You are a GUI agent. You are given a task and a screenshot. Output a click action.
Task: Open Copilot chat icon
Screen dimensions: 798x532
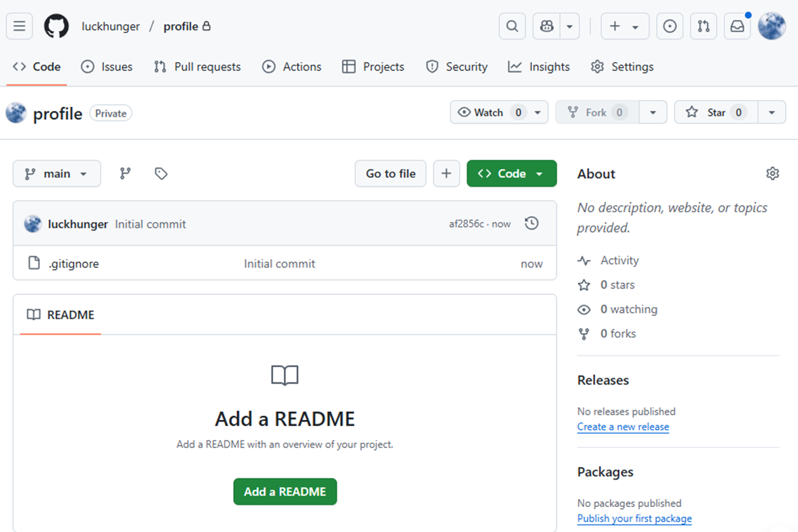547,26
